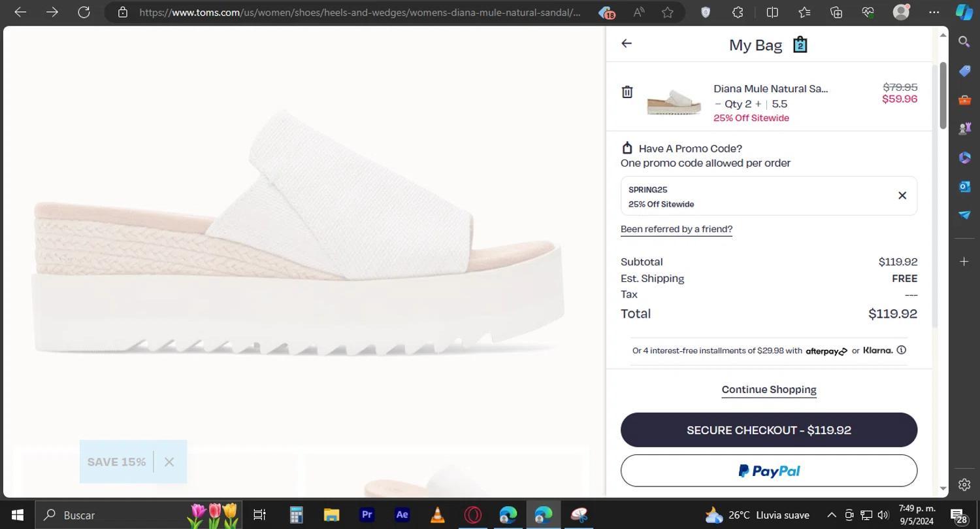Image resolution: width=980 pixels, height=529 pixels.
Task: Open Opera browser from taskbar
Action: (x=472, y=515)
